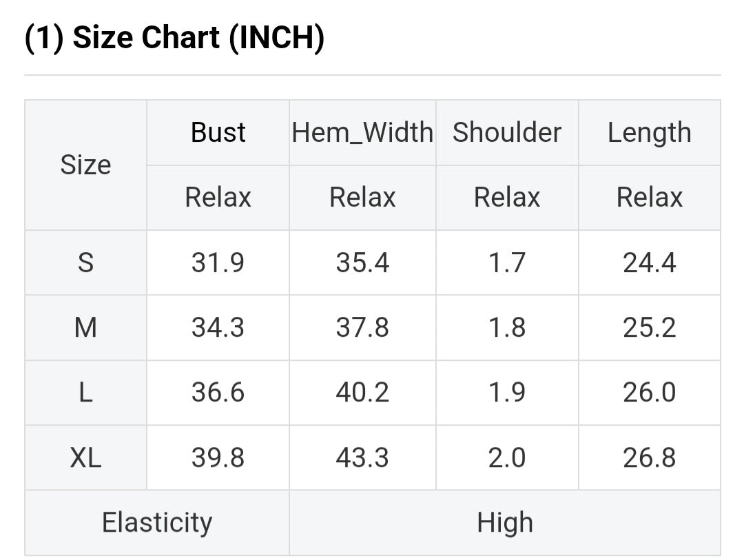
Task: Click bust value 31.9 for size S
Action: pyautogui.click(x=218, y=262)
